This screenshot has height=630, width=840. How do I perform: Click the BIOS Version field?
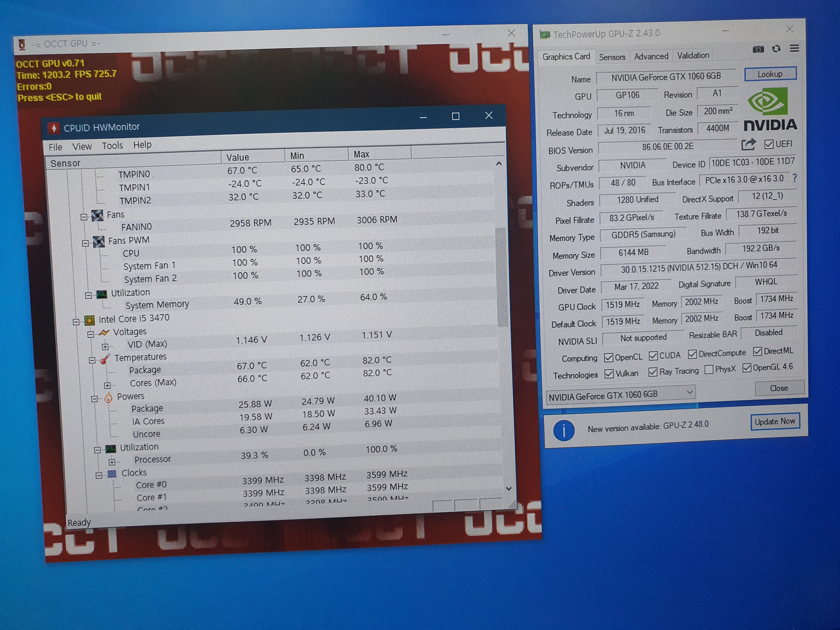667,147
